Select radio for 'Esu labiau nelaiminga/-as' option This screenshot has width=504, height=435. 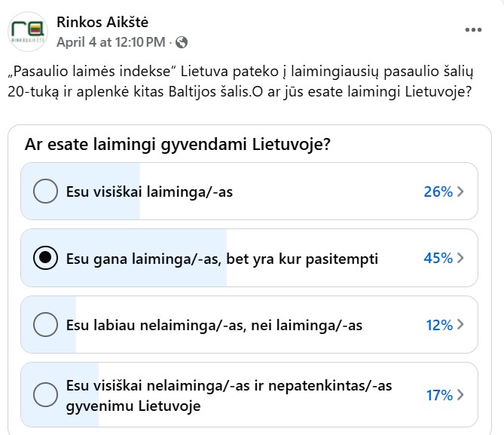point(45,324)
